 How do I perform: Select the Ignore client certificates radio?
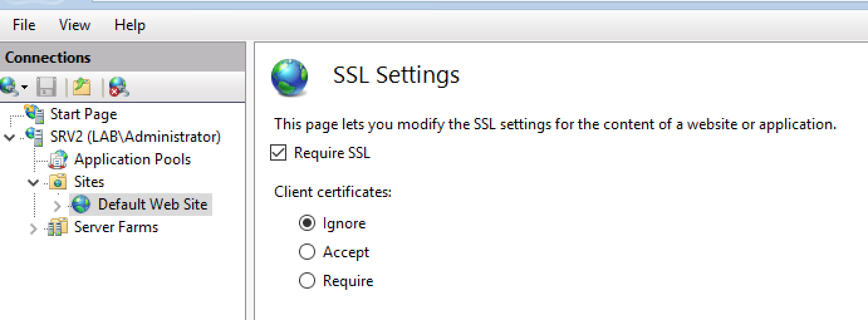pyautogui.click(x=307, y=223)
